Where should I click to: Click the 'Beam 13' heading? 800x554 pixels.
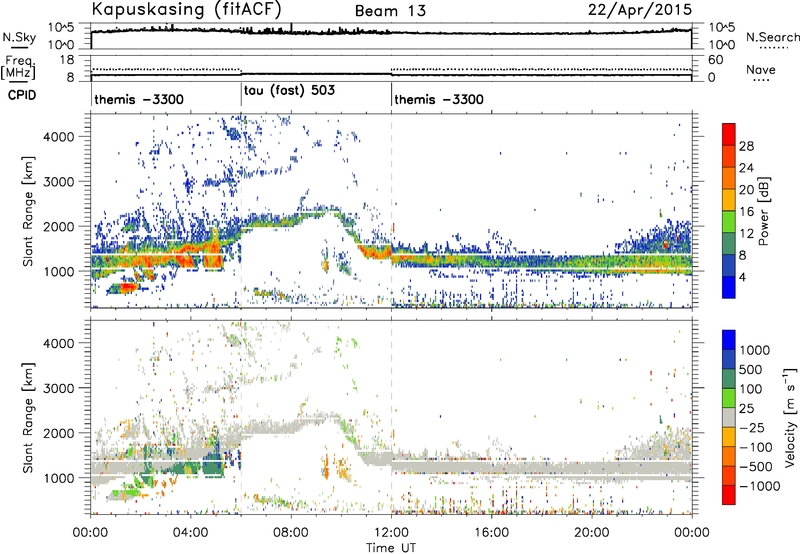(x=390, y=11)
